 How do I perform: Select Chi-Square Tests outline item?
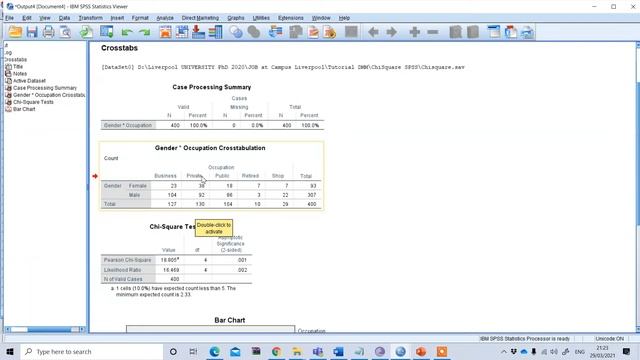click(33, 102)
